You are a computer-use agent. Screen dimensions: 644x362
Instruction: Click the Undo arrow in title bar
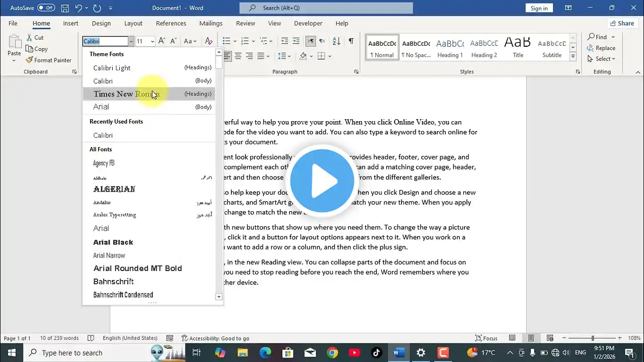tap(79, 8)
